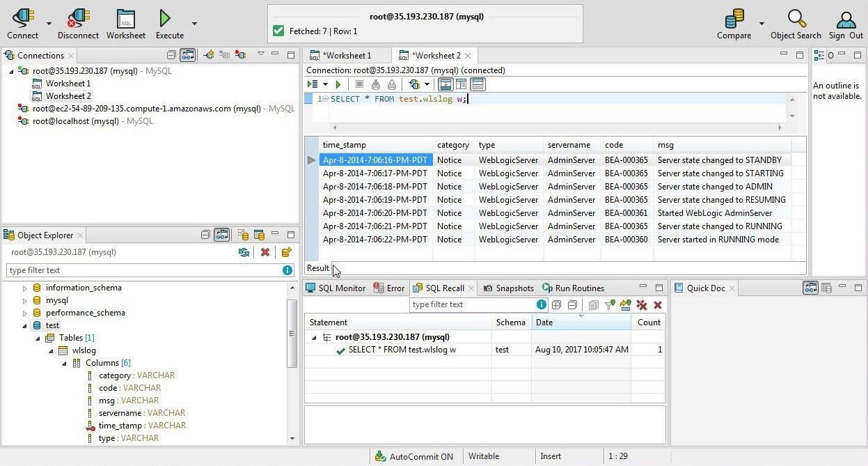Toggle fold marker on SQL line 1

pyautogui.click(x=326, y=100)
